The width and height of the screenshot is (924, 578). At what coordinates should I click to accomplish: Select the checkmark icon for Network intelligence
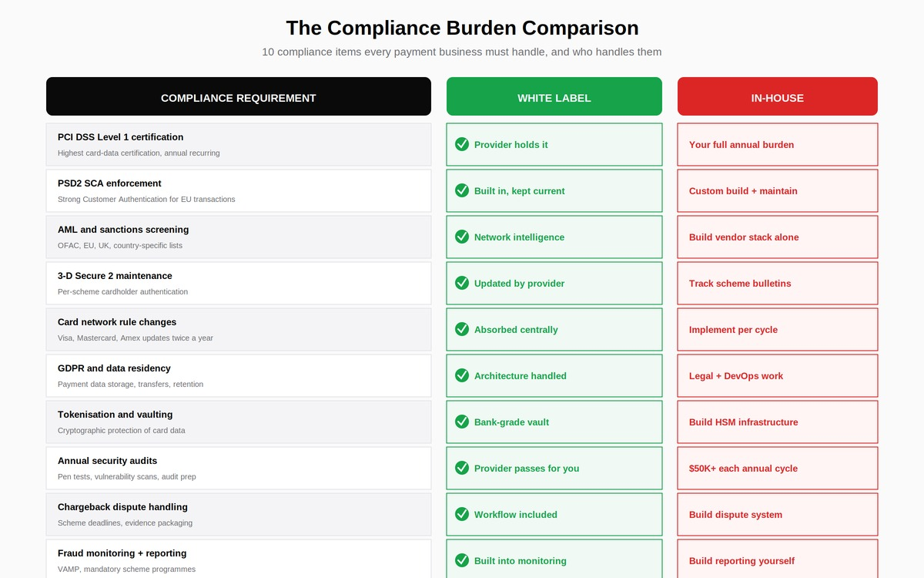tap(462, 237)
